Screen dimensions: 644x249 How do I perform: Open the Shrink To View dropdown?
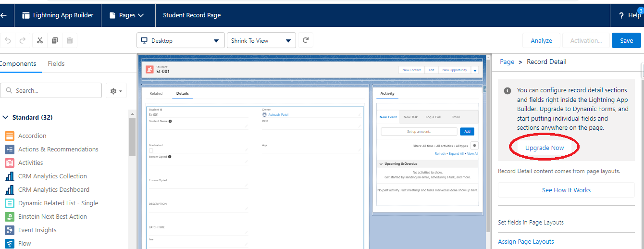tap(261, 41)
